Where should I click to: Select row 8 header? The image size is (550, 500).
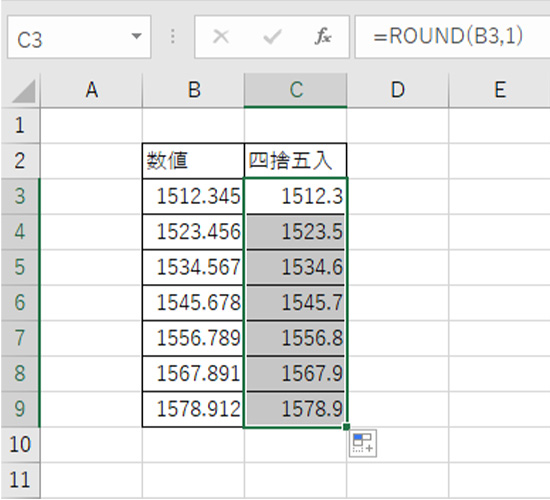20,373
